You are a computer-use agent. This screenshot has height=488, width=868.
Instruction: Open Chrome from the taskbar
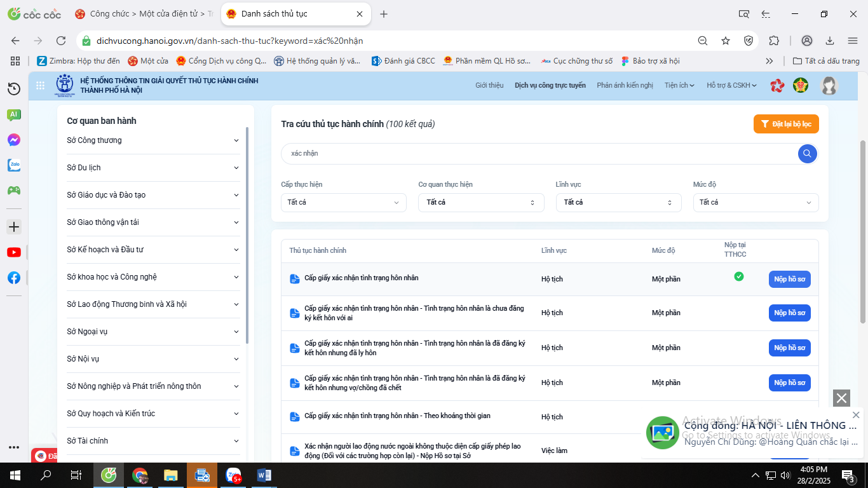[140, 475]
